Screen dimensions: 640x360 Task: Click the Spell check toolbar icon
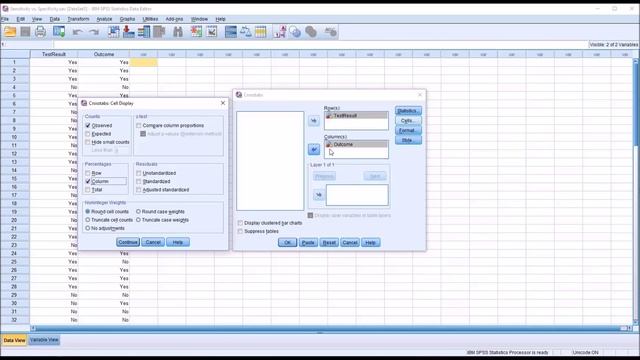tap(330, 32)
